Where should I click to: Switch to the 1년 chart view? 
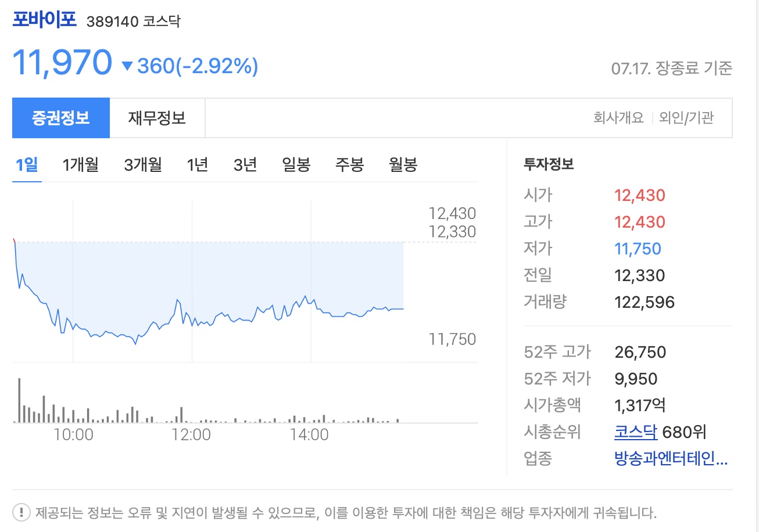click(x=196, y=164)
